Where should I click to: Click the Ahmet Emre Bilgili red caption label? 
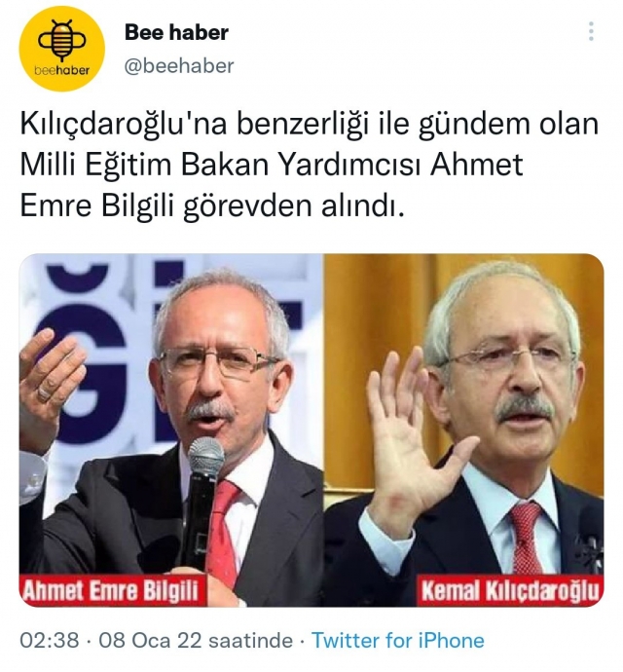coord(110,591)
